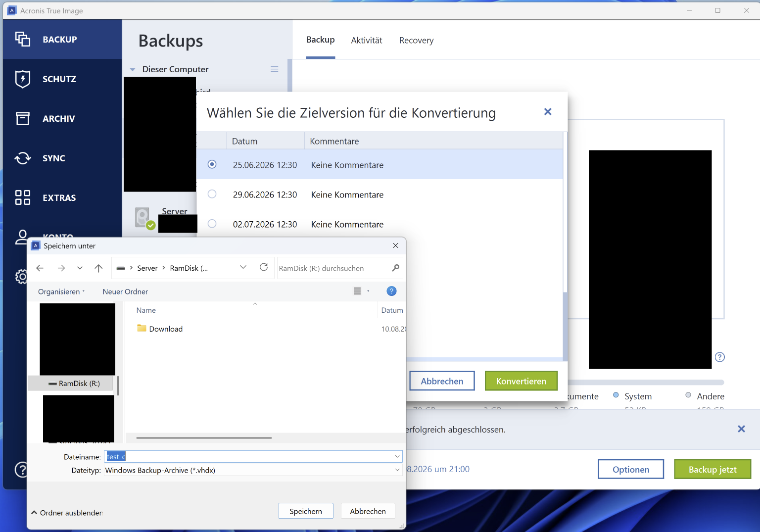Switch to the Recovery tab
The image size is (760, 532).
(416, 41)
